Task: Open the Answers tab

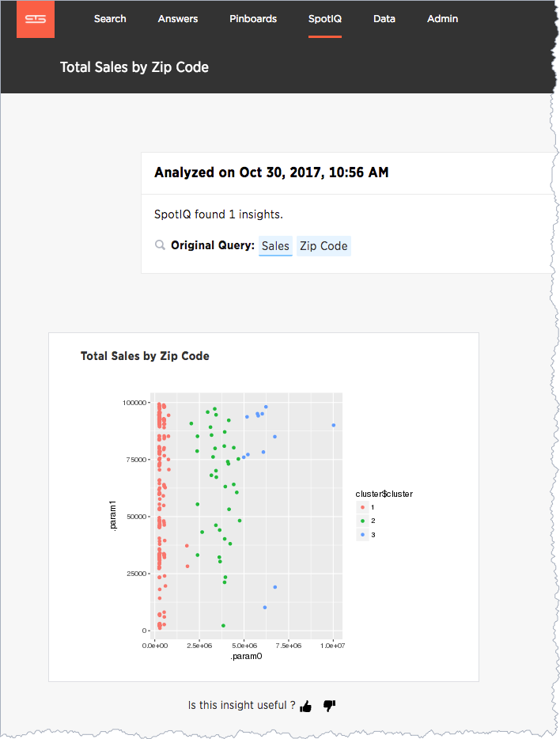Action: pos(177,19)
